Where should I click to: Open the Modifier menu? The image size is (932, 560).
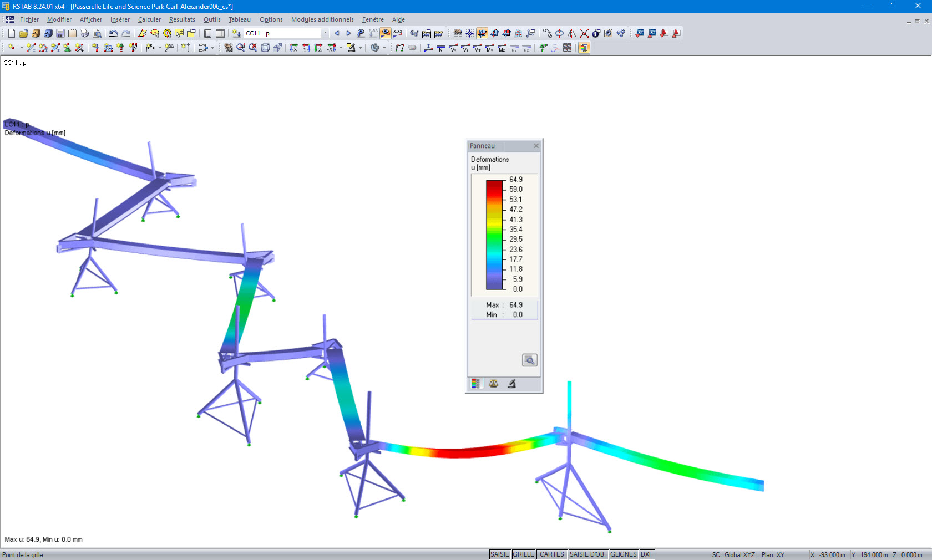click(x=59, y=19)
